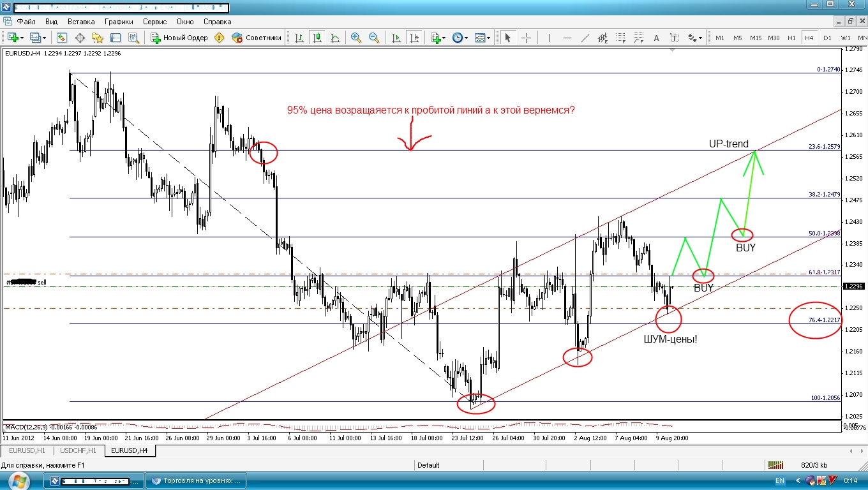Toggle chart auto-scroll
Image resolution: width=868 pixels, height=490 pixels.
pyautogui.click(x=396, y=38)
